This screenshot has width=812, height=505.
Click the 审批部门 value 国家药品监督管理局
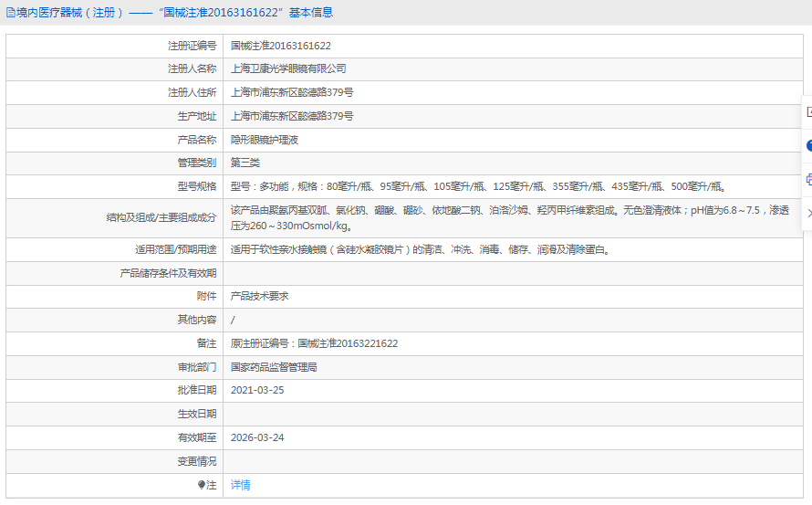pyautogui.click(x=274, y=367)
